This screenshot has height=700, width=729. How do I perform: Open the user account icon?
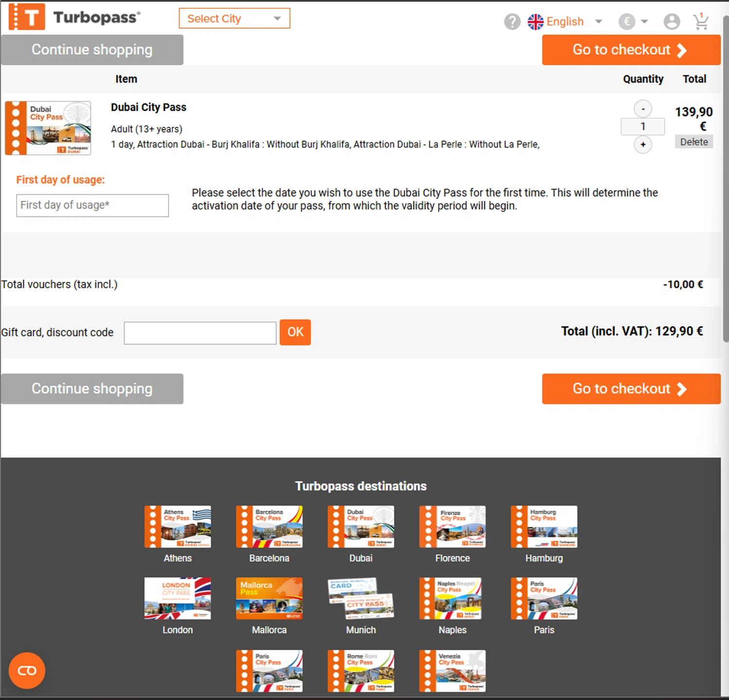(x=672, y=21)
